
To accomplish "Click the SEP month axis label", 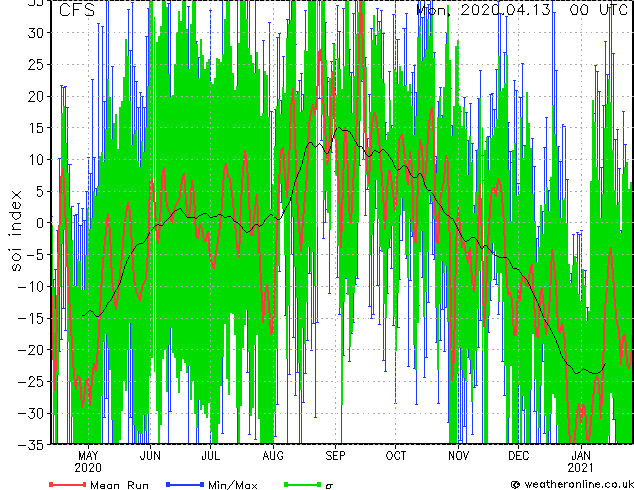I will pos(335,456).
